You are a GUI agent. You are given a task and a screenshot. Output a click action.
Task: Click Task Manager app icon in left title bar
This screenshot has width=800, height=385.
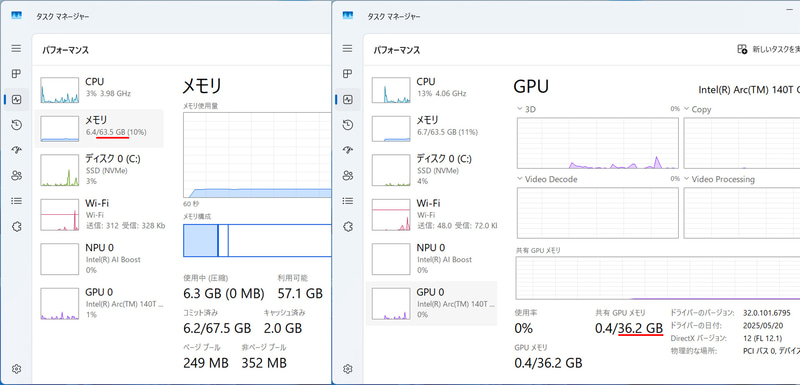pos(16,16)
